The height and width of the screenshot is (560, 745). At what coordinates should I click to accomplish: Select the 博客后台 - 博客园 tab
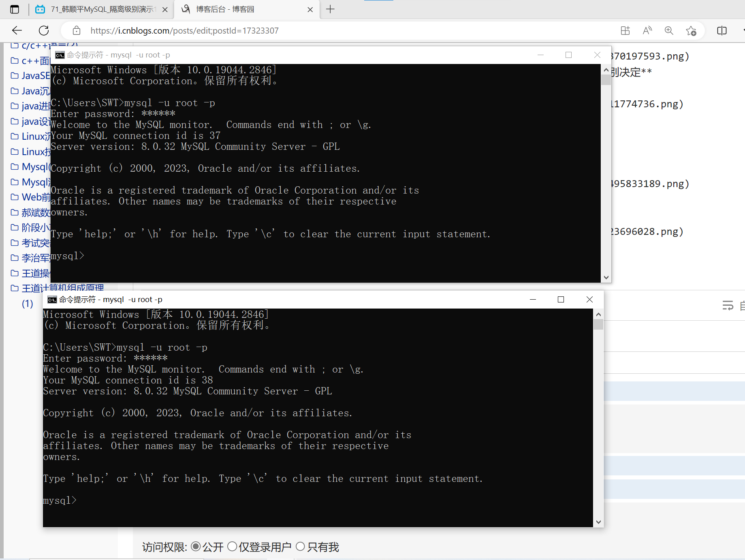246,9
